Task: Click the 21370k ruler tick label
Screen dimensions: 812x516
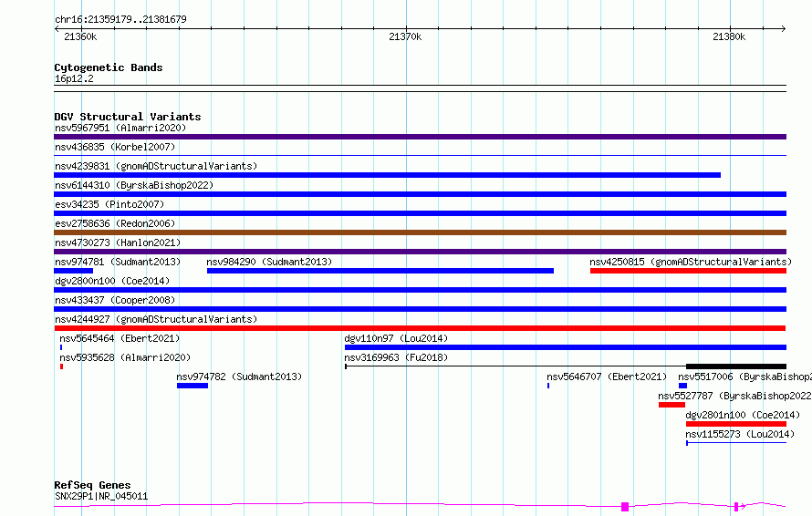Action: coord(405,36)
